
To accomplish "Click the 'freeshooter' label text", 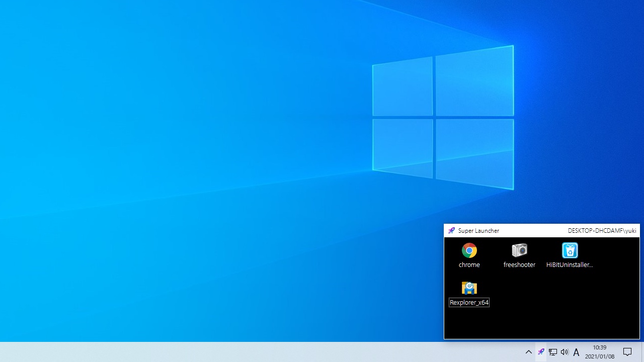I will (x=519, y=265).
